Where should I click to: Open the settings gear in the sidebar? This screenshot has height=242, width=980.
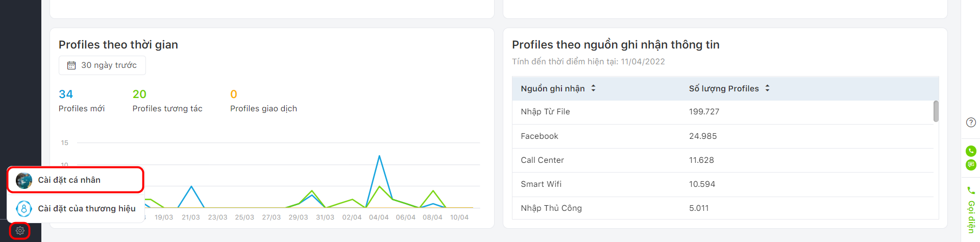20,231
